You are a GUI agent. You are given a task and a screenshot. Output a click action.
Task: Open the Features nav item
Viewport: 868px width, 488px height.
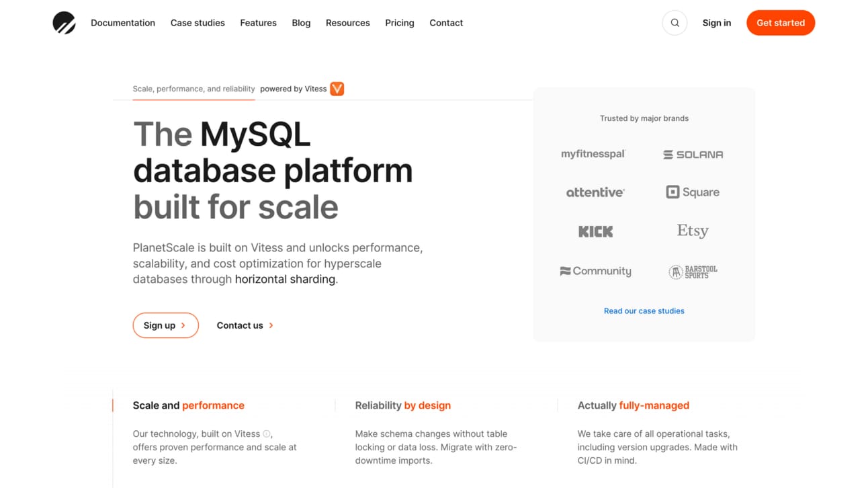click(x=258, y=23)
